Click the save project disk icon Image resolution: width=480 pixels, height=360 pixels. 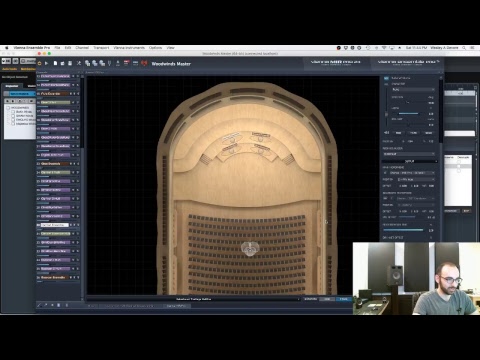(70, 63)
